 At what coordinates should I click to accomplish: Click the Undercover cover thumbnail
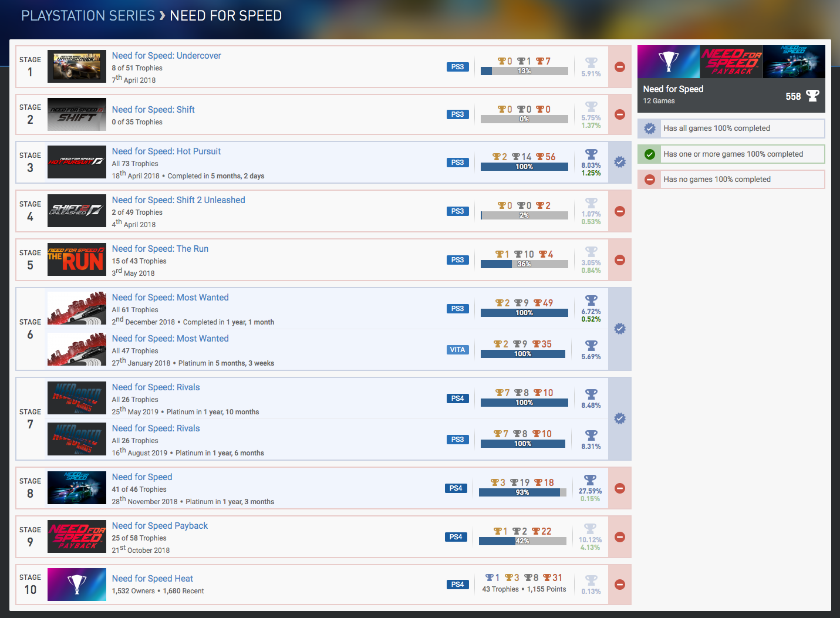pos(77,66)
